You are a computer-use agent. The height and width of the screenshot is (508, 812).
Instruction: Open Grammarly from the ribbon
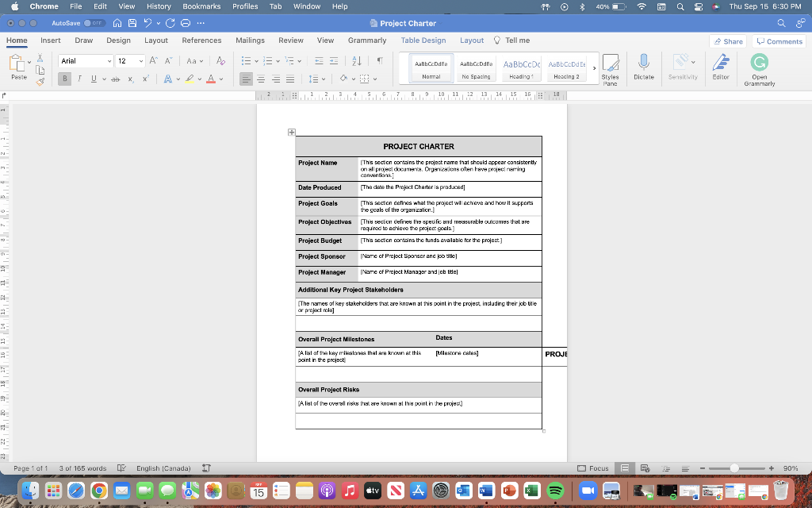click(x=759, y=70)
